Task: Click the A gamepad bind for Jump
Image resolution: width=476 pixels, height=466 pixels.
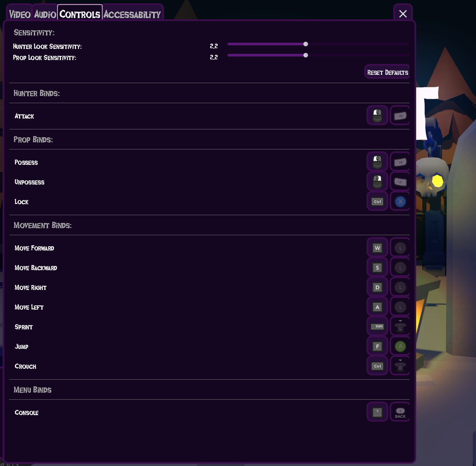Action: point(400,346)
